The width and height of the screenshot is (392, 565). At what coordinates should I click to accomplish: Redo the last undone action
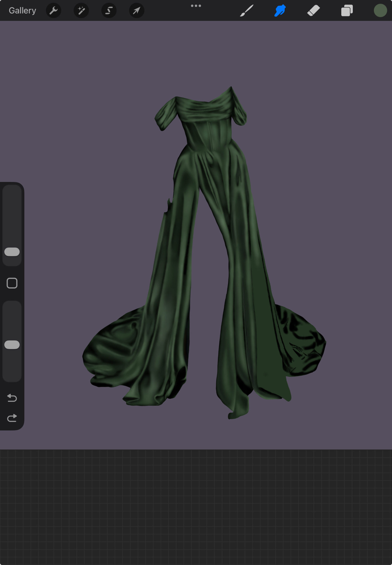(12, 418)
